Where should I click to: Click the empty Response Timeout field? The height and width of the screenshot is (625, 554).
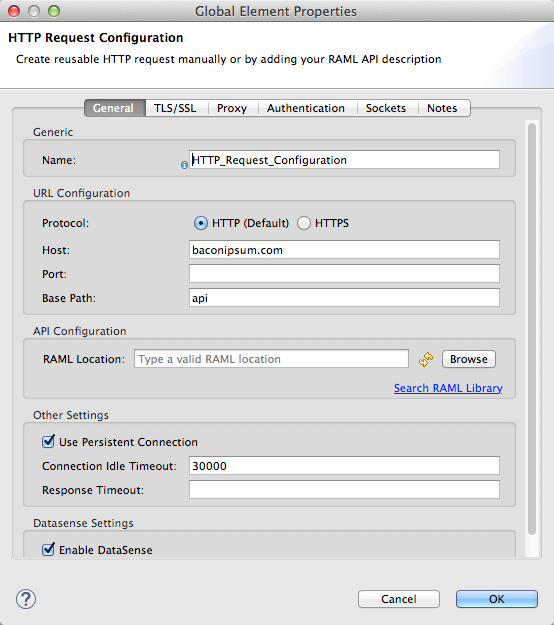point(344,489)
